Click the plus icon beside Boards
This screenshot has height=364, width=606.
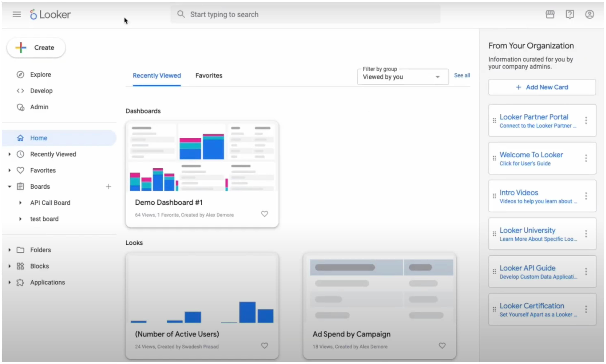pyautogui.click(x=108, y=187)
